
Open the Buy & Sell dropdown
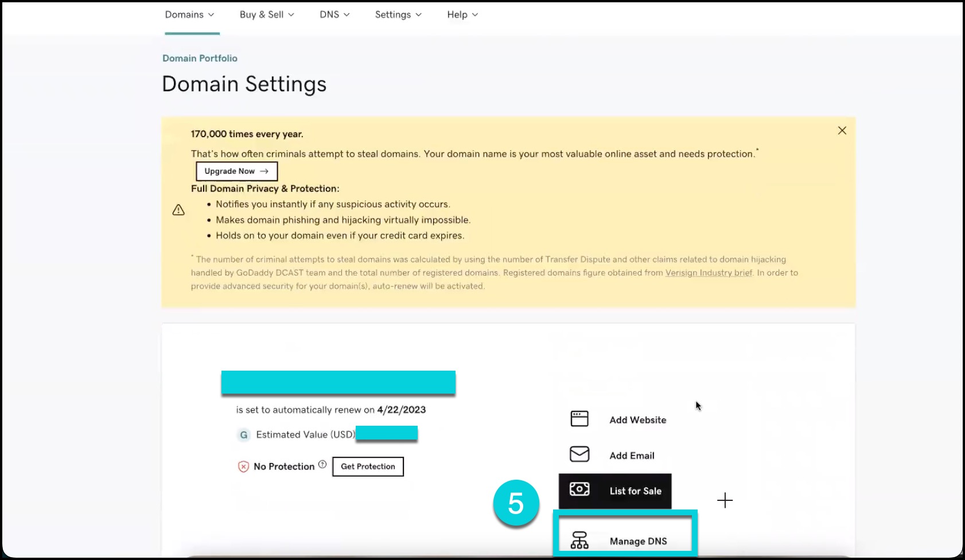(x=267, y=15)
